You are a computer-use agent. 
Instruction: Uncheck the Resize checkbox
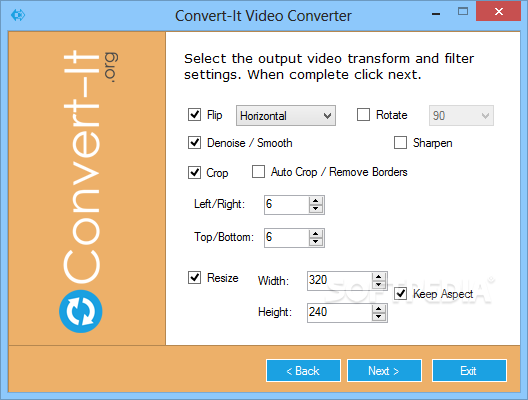[x=194, y=278]
